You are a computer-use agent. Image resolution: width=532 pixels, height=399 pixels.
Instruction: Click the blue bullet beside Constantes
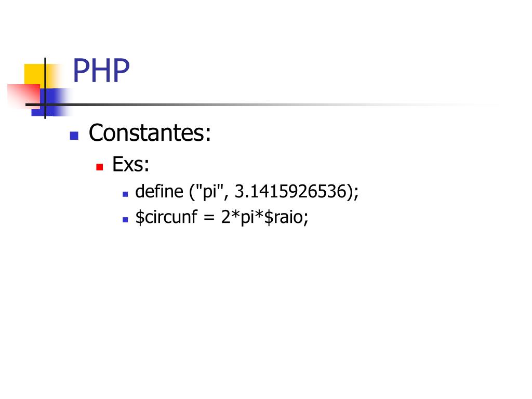point(74,136)
